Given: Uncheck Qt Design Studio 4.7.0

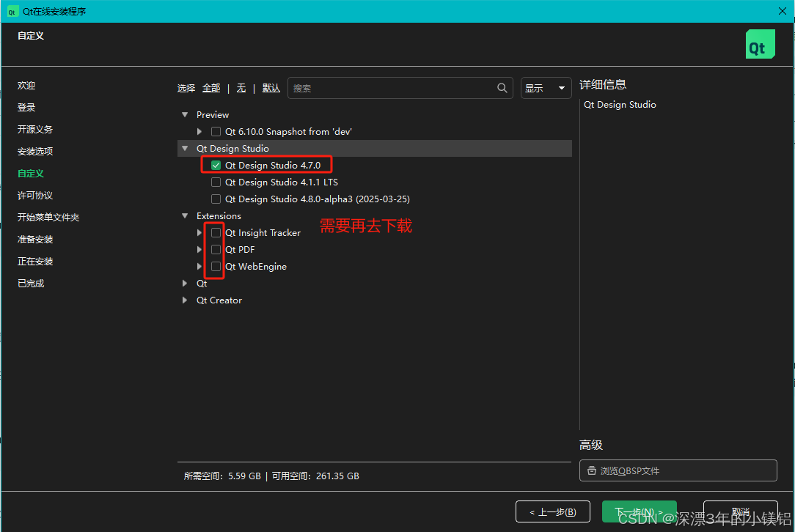Looking at the screenshot, I should pyautogui.click(x=216, y=165).
